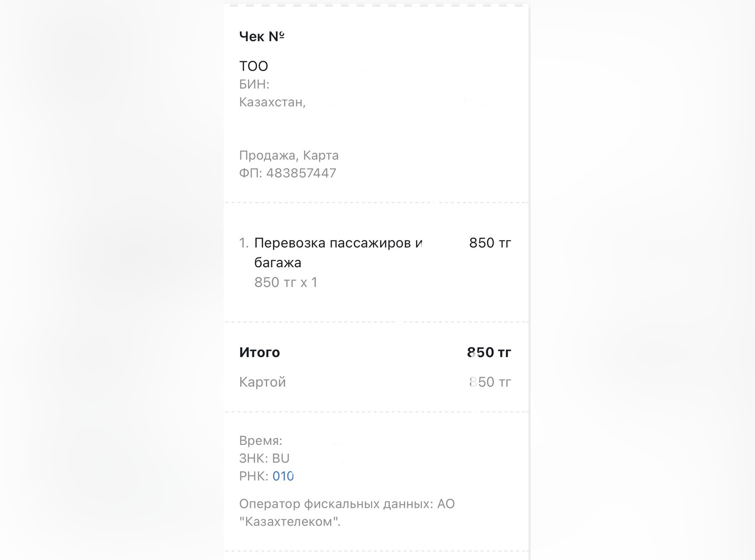Click the item number '1.' marker
Screen dimensions: 755x560
click(244, 243)
